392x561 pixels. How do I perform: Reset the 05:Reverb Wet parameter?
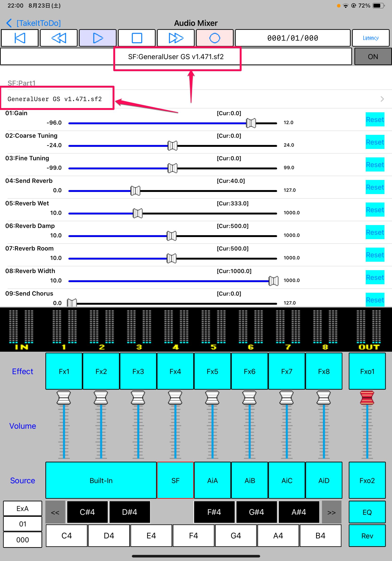point(375,210)
